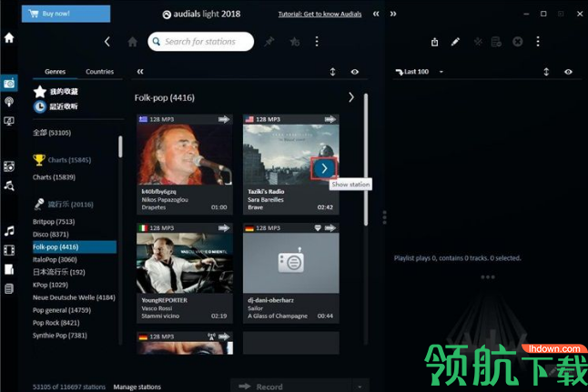Image resolution: width=588 pixels, height=392 pixels.
Task: Collapse the genre list double arrow
Action: point(140,72)
